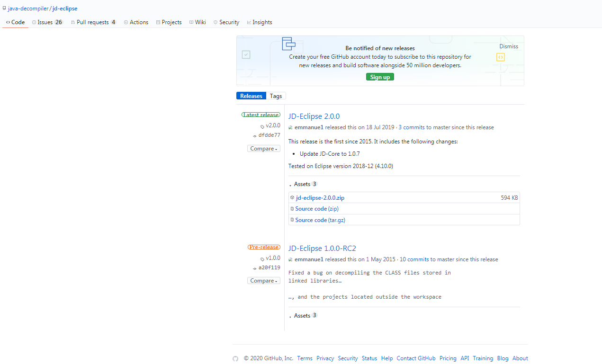This screenshot has width=602, height=364.
Task: Click the a20f119 commit hash
Action: (270, 267)
